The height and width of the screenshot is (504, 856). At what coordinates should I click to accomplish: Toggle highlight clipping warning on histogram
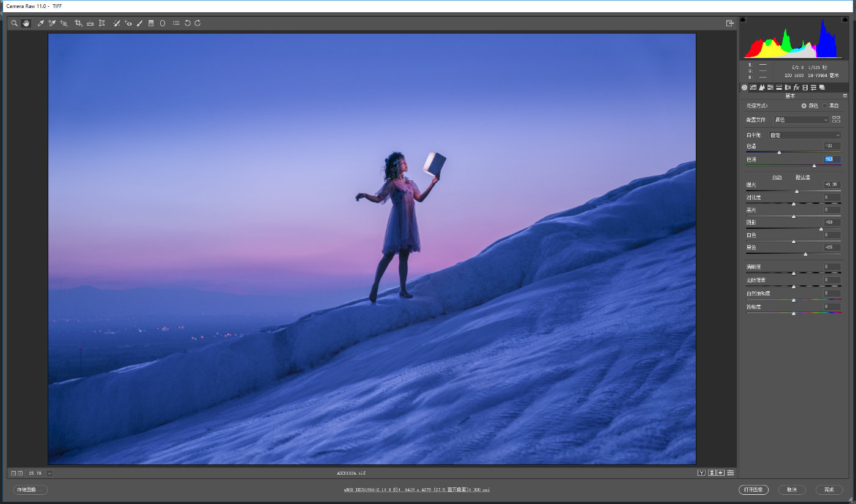pos(844,20)
